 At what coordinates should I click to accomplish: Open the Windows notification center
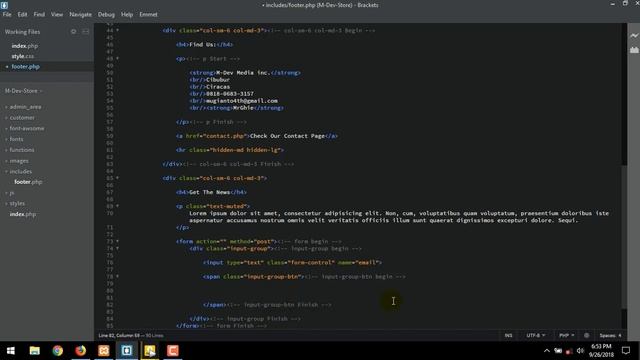click(x=626, y=351)
